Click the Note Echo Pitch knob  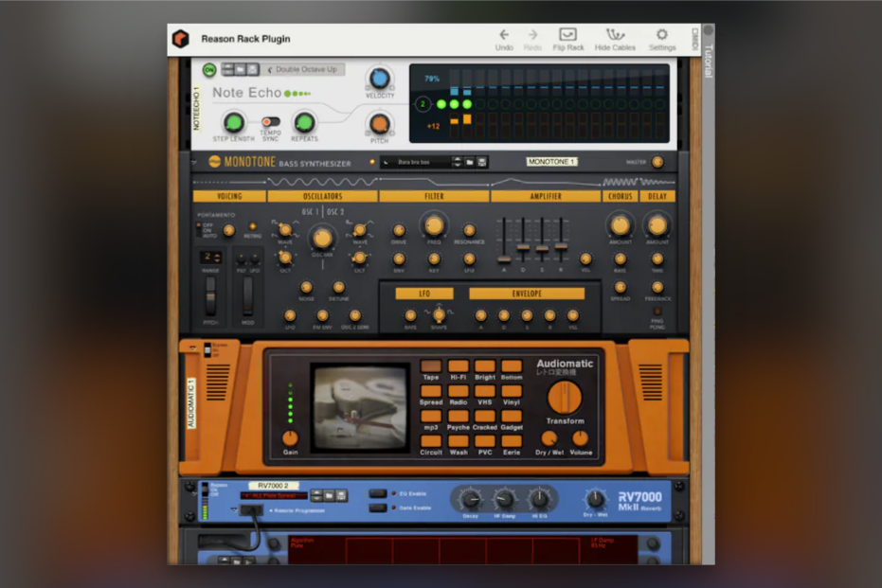379,124
